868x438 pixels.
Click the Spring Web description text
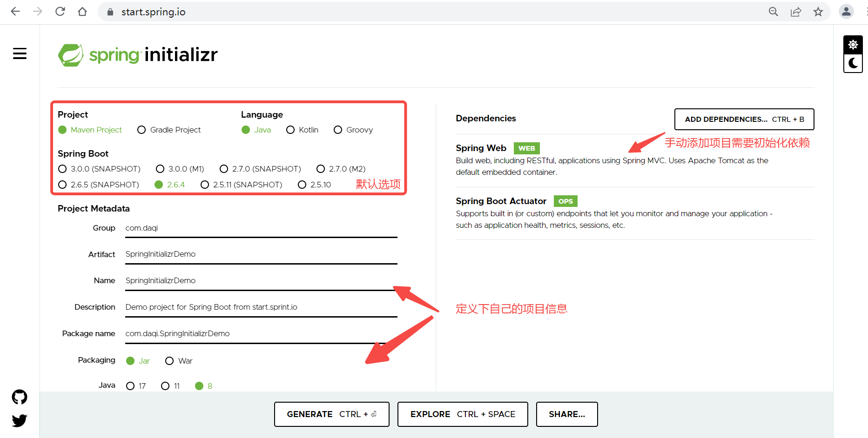click(x=612, y=166)
